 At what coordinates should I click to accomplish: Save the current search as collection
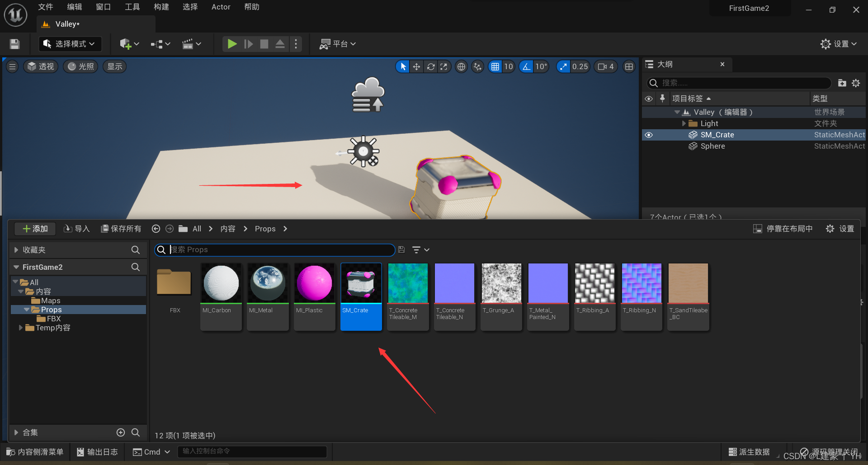click(401, 249)
